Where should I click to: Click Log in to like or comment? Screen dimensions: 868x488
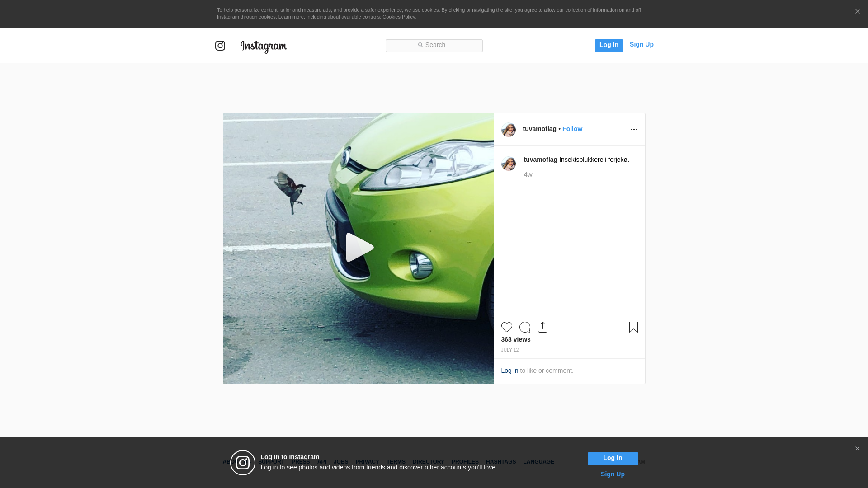(x=509, y=371)
